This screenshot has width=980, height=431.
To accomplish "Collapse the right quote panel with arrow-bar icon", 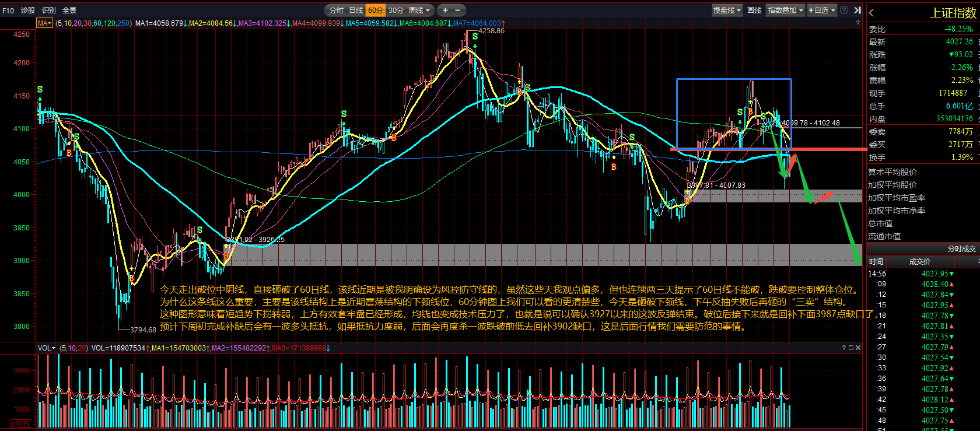I will (857, 10).
